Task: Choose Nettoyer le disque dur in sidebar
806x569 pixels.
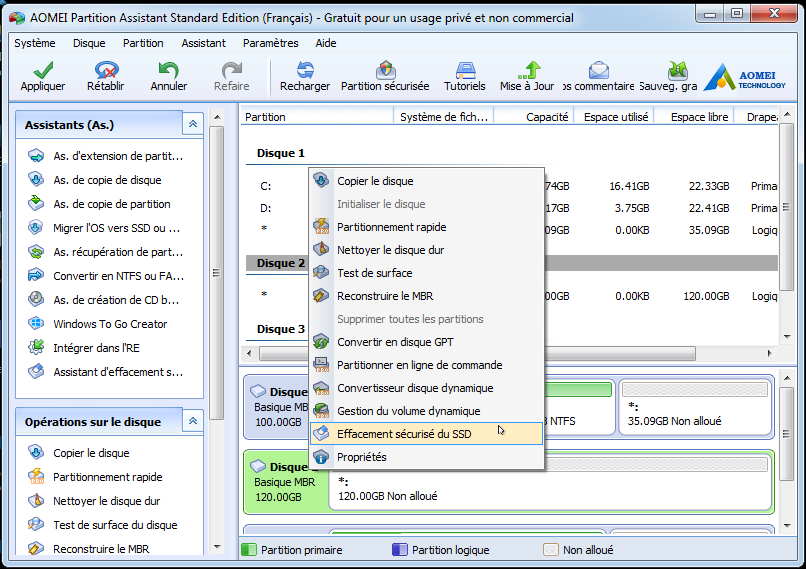Action: coord(95,501)
